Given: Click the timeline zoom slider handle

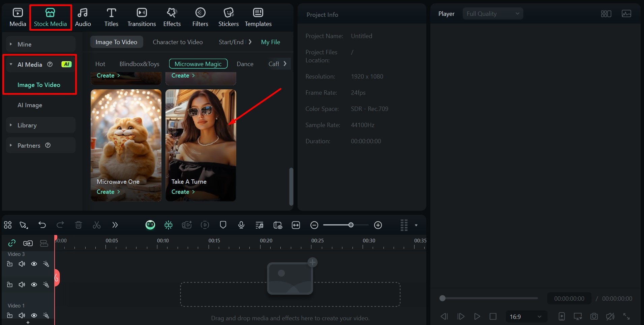Looking at the screenshot, I should click(x=351, y=225).
